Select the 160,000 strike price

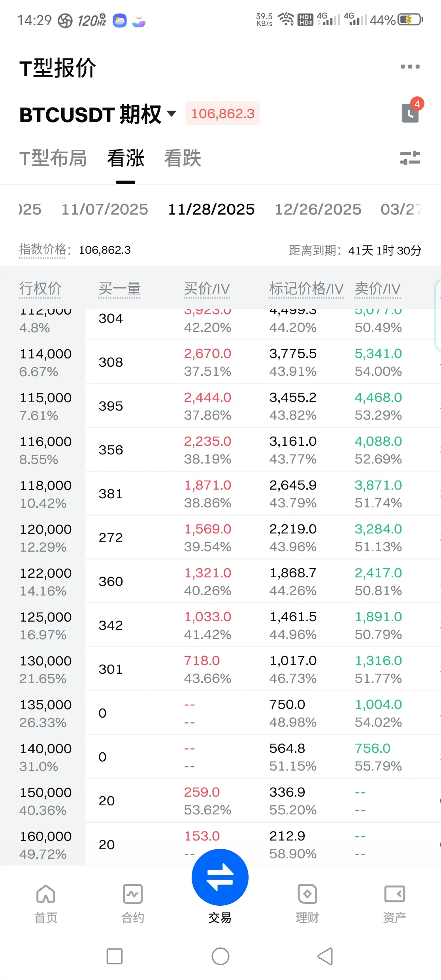(45, 836)
